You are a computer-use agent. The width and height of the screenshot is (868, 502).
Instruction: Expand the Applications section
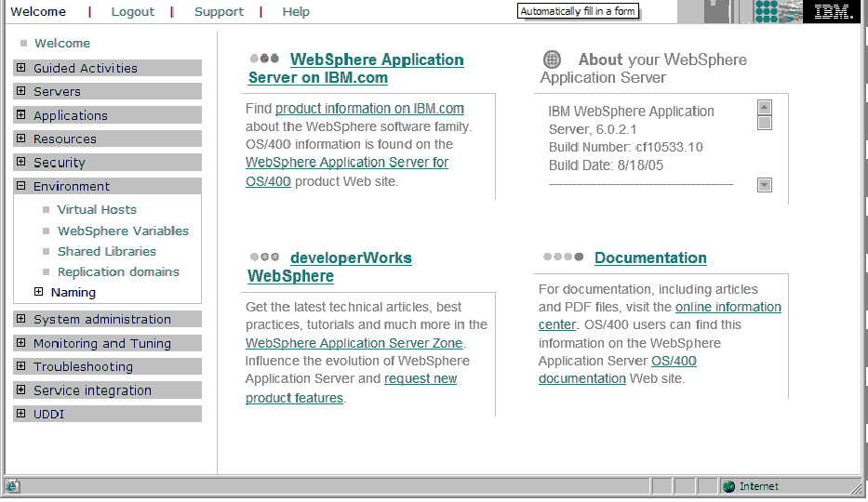(21, 115)
